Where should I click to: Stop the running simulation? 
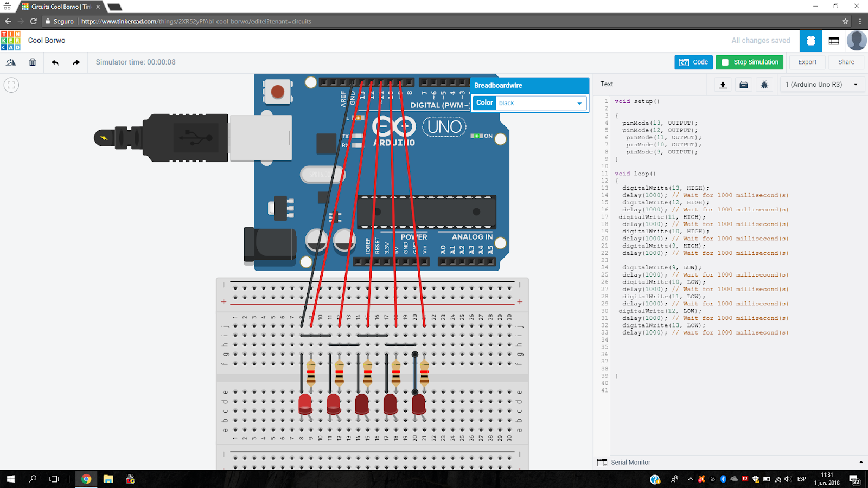click(749, 62)
